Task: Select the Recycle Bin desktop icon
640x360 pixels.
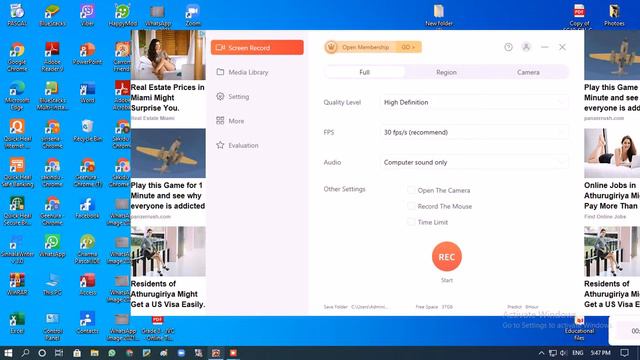Action: click(87, 131)
